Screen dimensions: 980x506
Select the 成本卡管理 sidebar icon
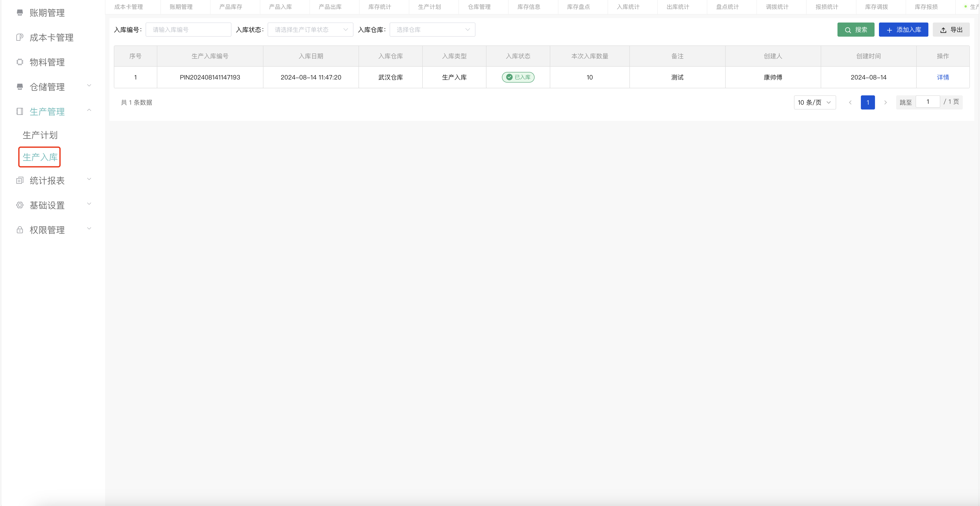coord(20,37)
